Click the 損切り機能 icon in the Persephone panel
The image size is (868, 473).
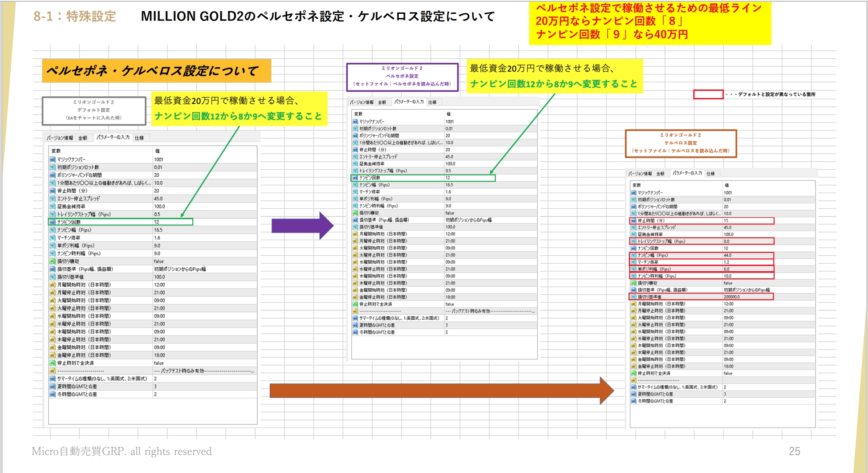click(x=355, y=213)
